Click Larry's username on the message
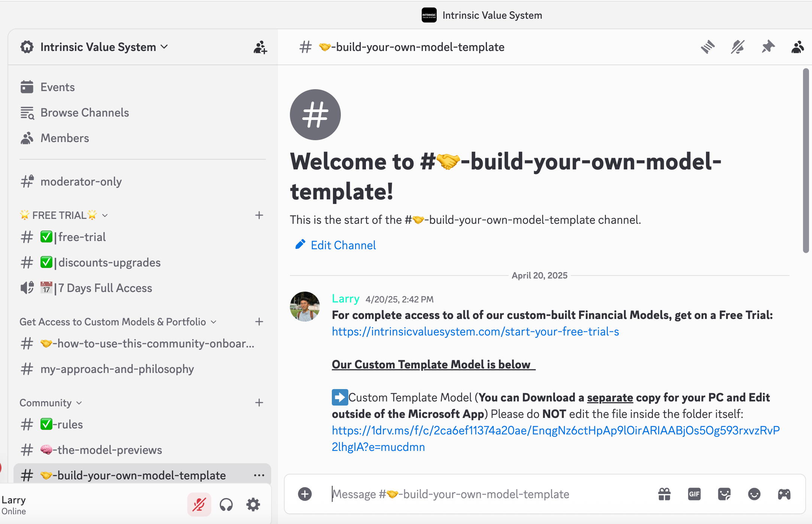 345,299
